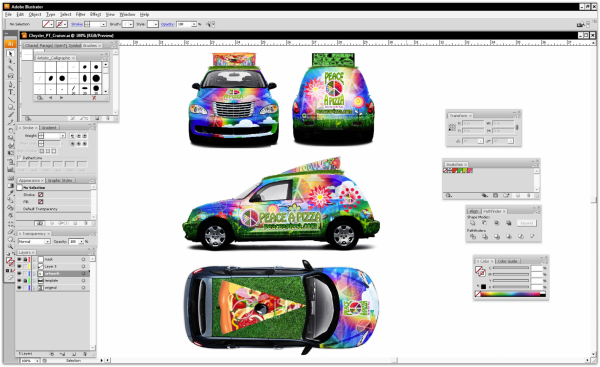Click the toolbox fill and stroke indicator

10,262
